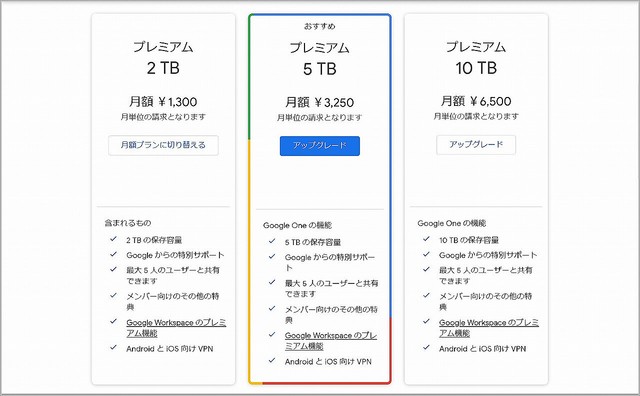Click checkmark next to VPN in 2 TB plan
This screenshot has height=396, width=640.
113,348
